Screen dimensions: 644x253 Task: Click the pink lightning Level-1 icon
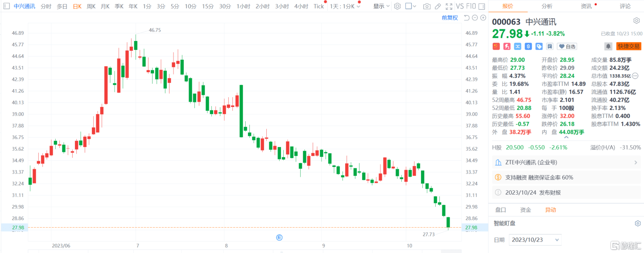tap(507, 46)
